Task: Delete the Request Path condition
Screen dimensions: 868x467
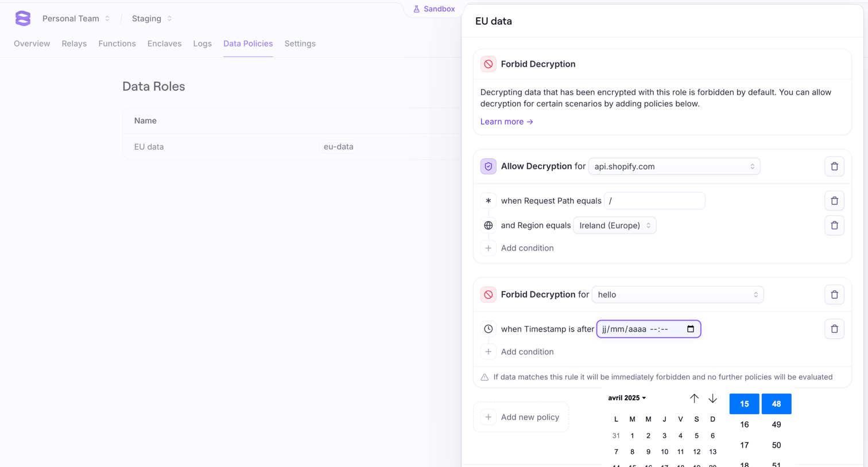Action: (x=835, y=201)
